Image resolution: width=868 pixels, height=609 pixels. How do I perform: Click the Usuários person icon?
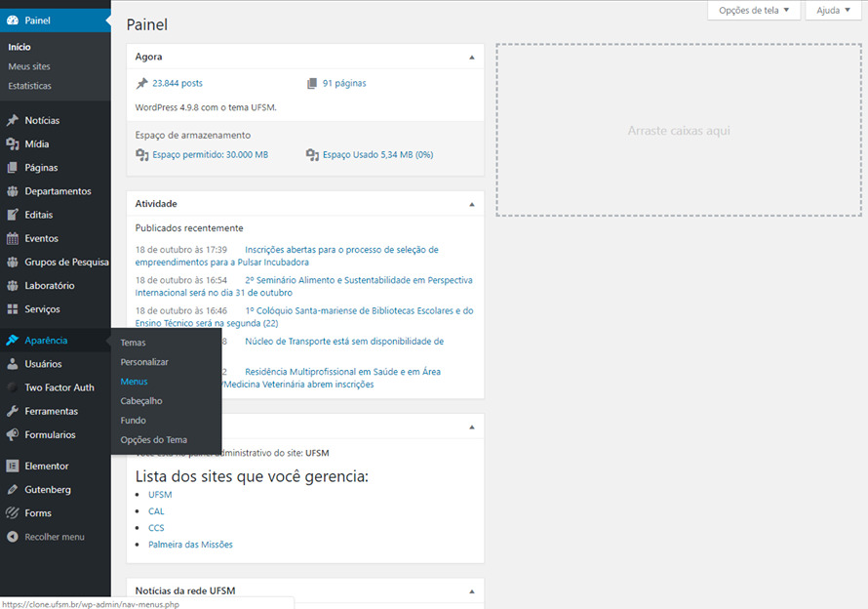coord(13,364)
